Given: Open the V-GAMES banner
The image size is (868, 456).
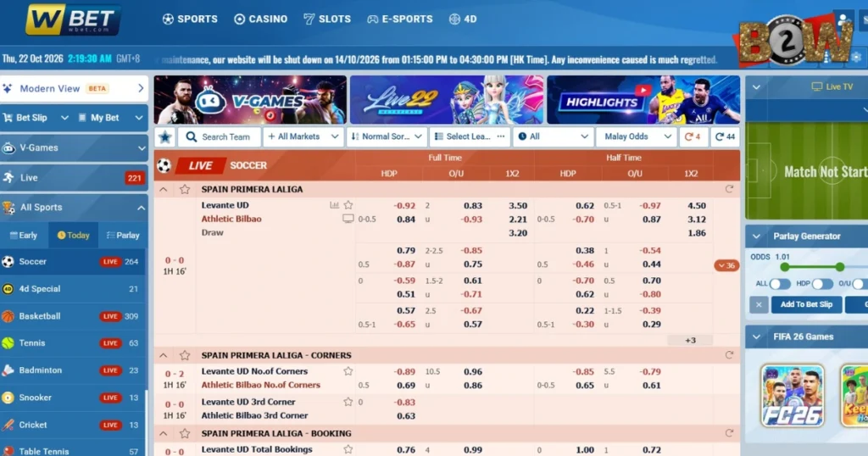Looking at the screenshot, I should (x=250, y=100).
